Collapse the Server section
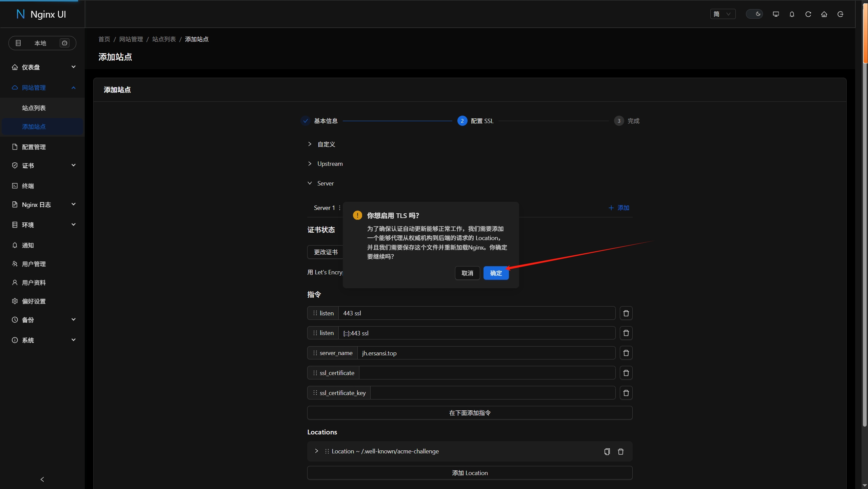Image resolution: width=868 pixels, height=489 pixels. click(x=320, y=183)
